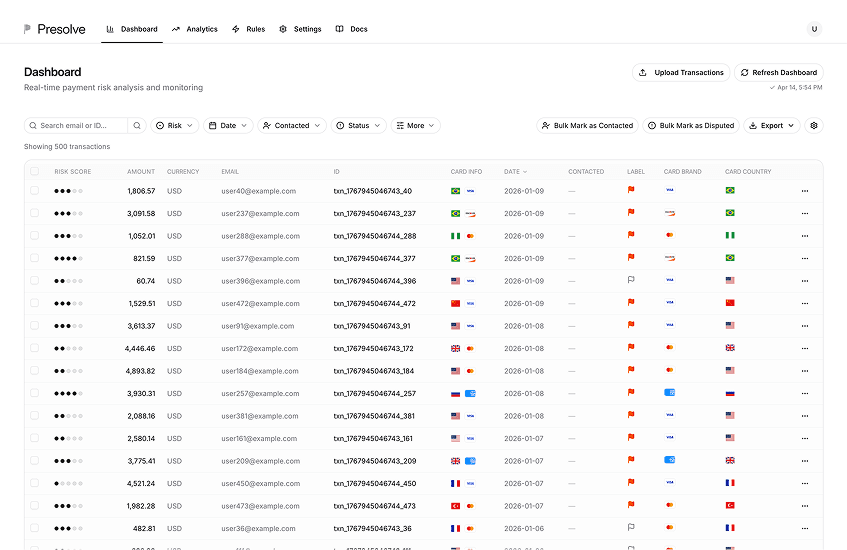Open the Docs tab
The width and height of the screenshot is (847, 550).
(352, 29)
